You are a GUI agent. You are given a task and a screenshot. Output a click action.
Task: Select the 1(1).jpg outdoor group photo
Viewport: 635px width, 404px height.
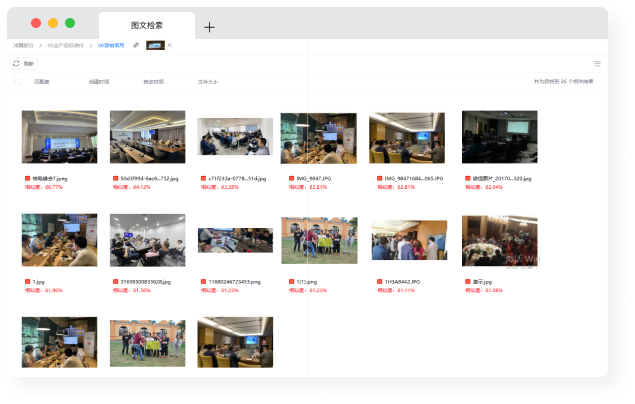click(319, 241)
